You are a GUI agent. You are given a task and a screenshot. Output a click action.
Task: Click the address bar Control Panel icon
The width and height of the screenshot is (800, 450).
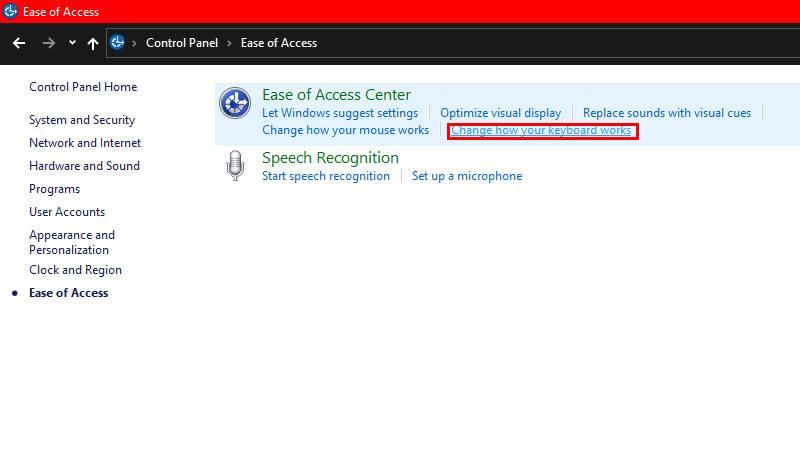pos(117,42)
